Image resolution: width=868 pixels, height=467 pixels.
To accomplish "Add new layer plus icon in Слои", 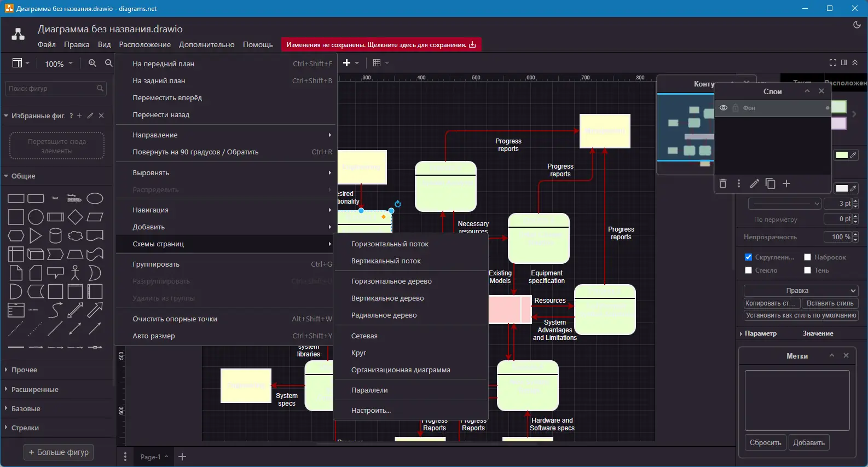I will point(786,183).
